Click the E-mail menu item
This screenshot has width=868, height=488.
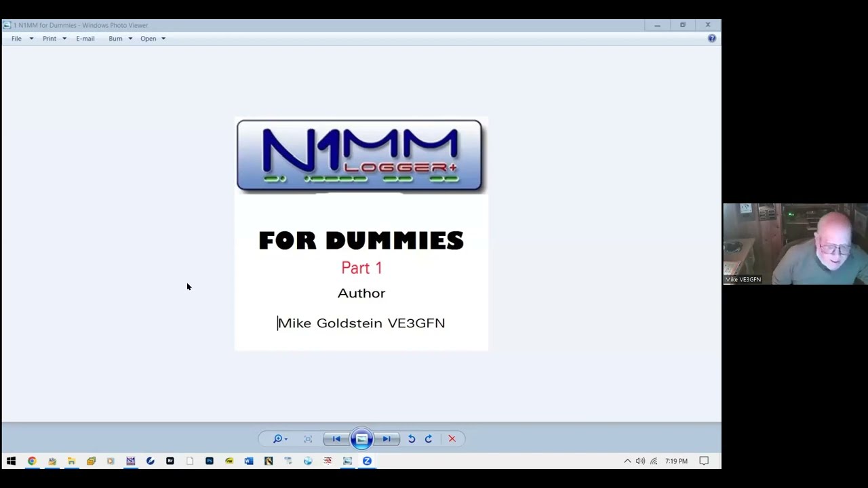click(x=85, y=39)
